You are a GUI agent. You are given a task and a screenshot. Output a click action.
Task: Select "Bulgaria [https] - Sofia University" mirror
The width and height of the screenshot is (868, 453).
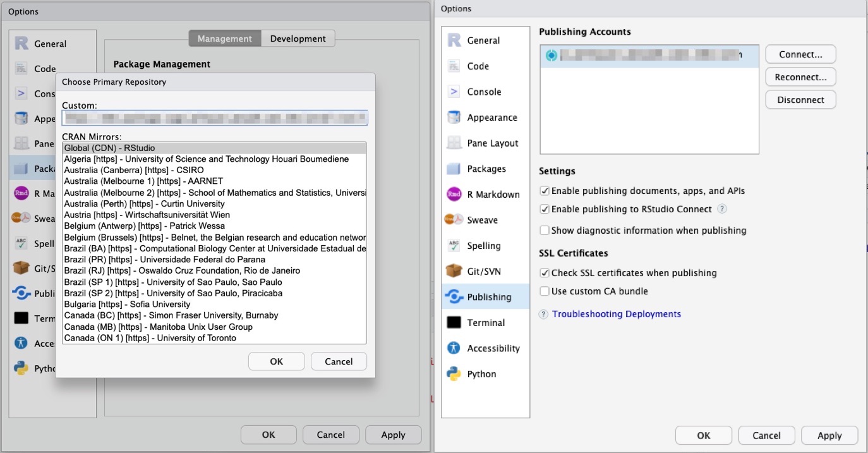pos(214,305)
